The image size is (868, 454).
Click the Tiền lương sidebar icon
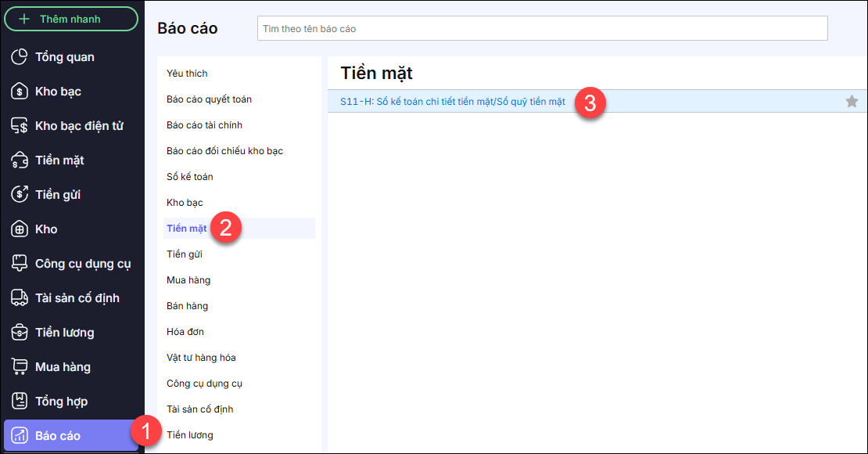(20, 333)
